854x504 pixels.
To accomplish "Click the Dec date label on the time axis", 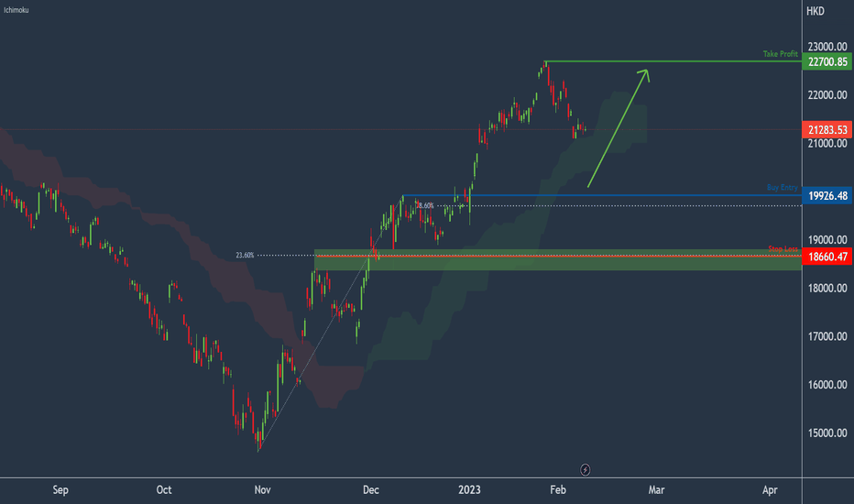I will pyautogui.click(x=371, y=490).
